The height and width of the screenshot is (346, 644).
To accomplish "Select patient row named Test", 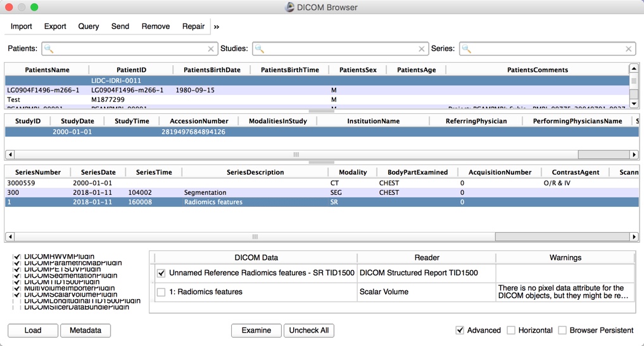I will pyautogui.click(x=317, y=99).
